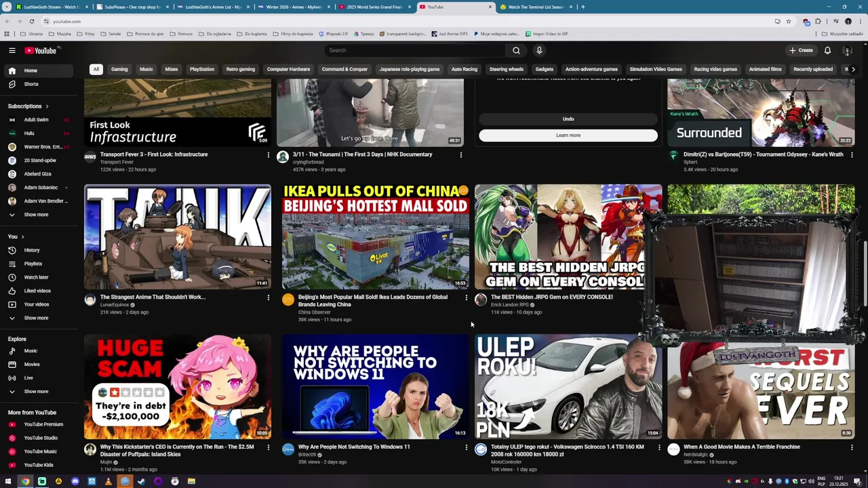This screenshot has height=488, width=868.
Task: Open Shorts from the sidebar
Action: (x=40, y=84)
